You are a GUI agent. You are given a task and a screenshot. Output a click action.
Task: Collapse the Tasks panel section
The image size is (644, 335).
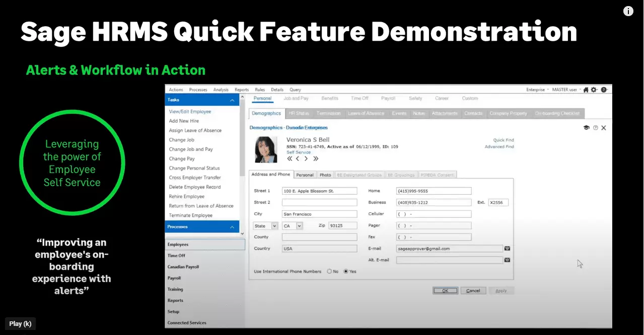232,100
